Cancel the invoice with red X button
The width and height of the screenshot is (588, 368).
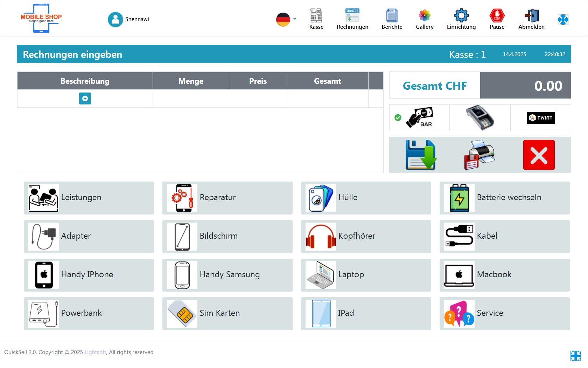click(539, 155)
